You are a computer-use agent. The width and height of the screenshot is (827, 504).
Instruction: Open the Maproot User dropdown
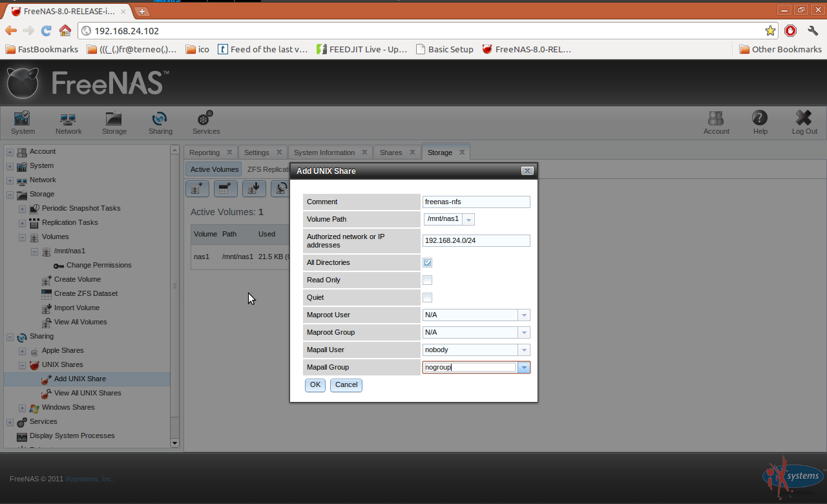(x=523, y=315)
